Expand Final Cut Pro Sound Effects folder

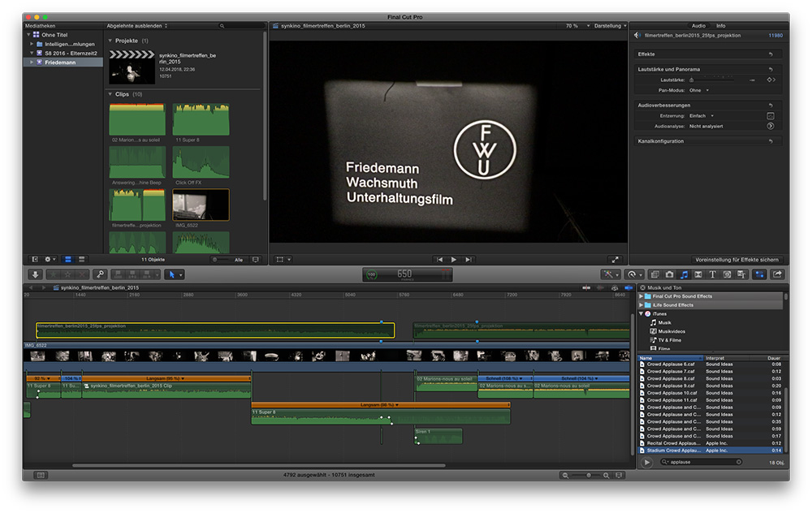[x=641, y=296]
